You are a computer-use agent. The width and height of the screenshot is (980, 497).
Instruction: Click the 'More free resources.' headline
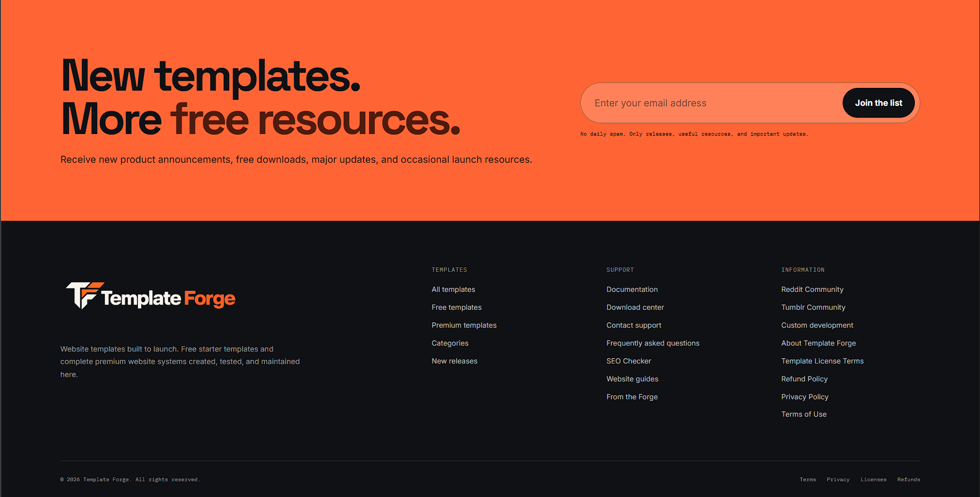coord(261,119)
